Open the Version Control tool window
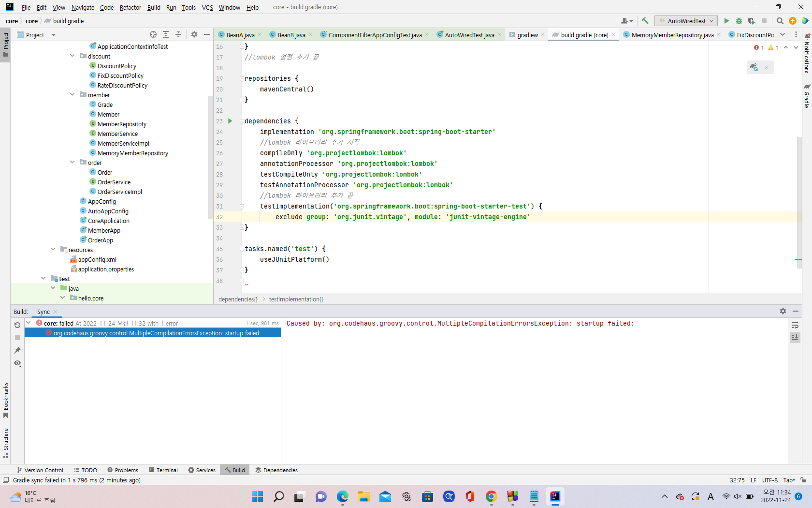Image resolution: width=812 pixels, height=508 pixels. 40,470
